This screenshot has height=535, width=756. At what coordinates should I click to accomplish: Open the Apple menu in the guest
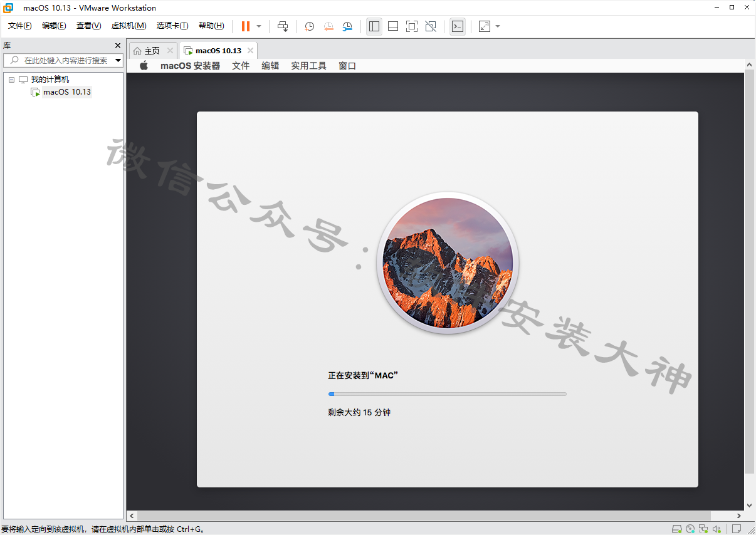click(x=144, y=66)
